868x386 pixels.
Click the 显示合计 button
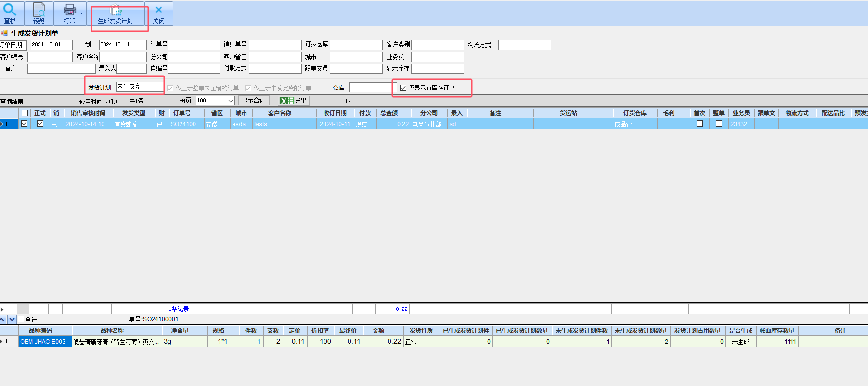pyautogui.click(x=253, y=101)
